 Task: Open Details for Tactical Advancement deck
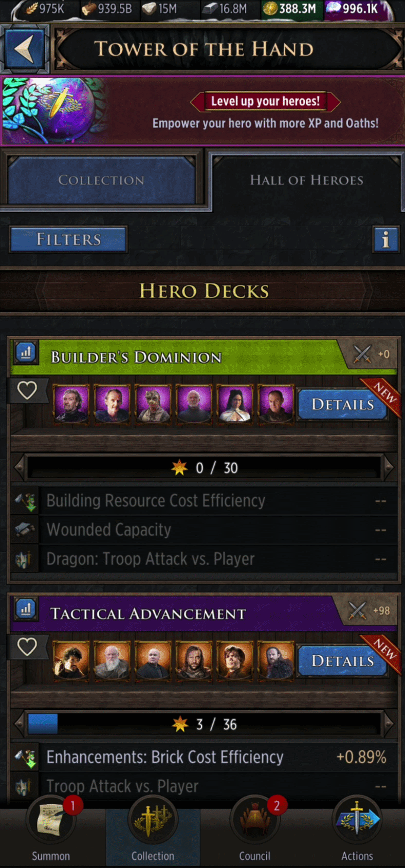[342, 661]
